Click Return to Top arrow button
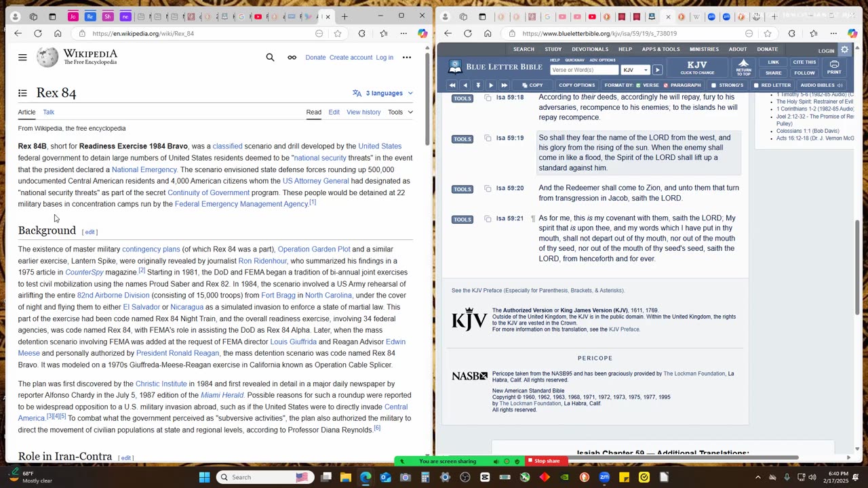This screenshot has height=488, width=868. coord(743,67)
